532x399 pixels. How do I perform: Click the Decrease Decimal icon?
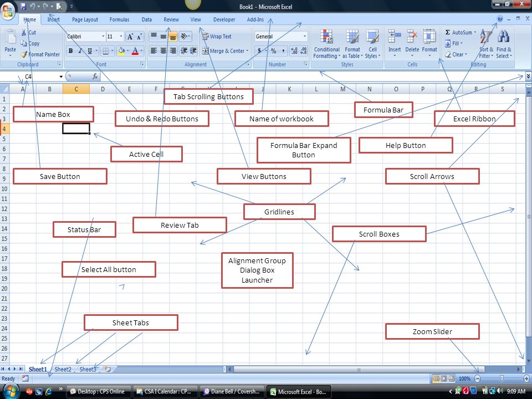point(304,51)
